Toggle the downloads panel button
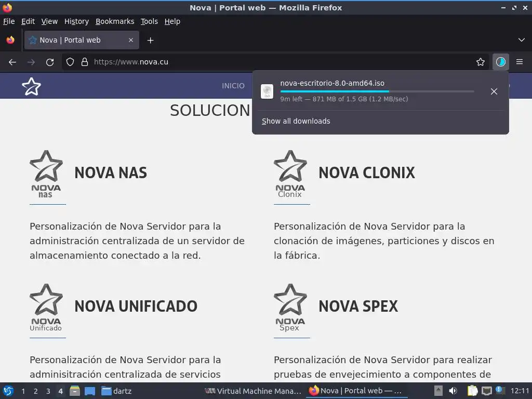This screenshot has height=399, width=532. [501, 62]
